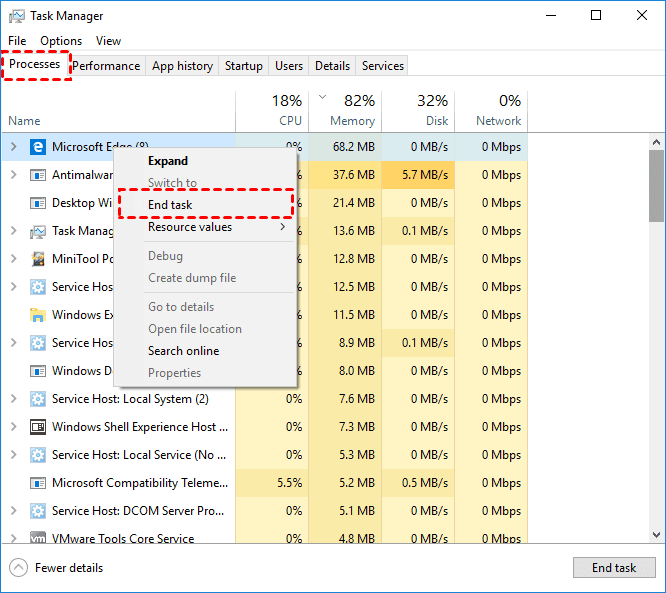The height and width of the screenshot is (593, 666).
Task: Click the vertical scrollbar thumb
Action: (x=656, y=186)
